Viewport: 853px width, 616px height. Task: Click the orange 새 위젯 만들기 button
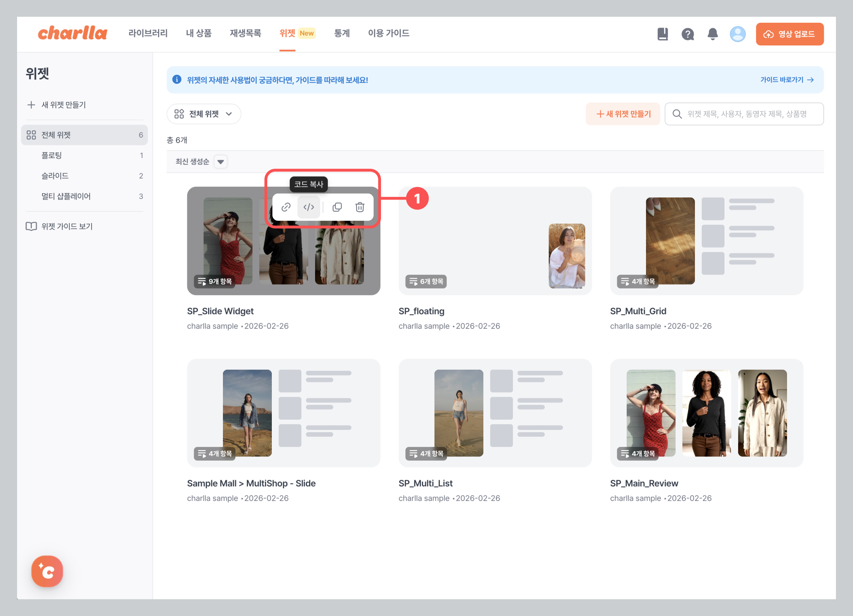point(623,114)
